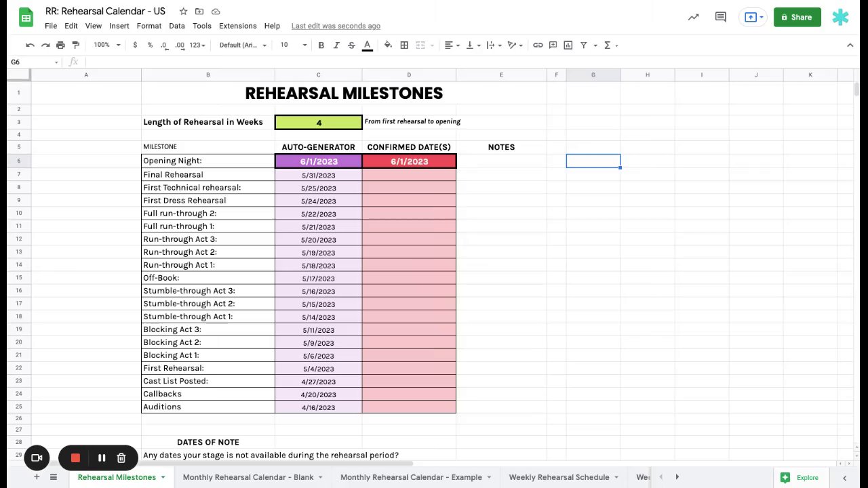
Task: Open the borders tool
Action: point(404,45)
